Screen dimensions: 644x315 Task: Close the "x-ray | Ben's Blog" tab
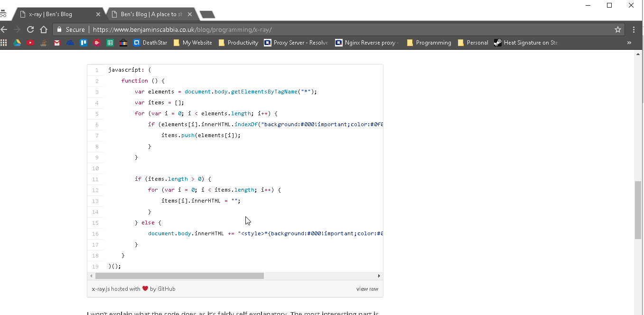pyautogui.click(x=98, y=14)
